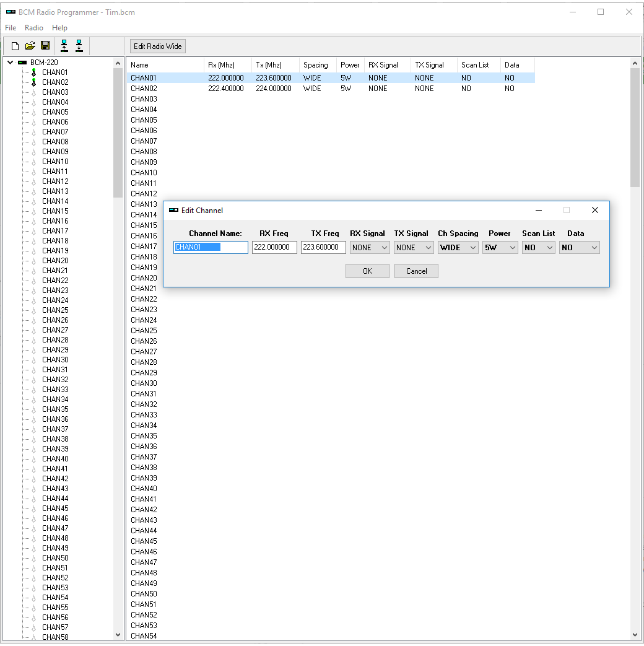Click the green antenna icon beside CHAN01
Screen dimensions: 644x646
coord(34,72)
